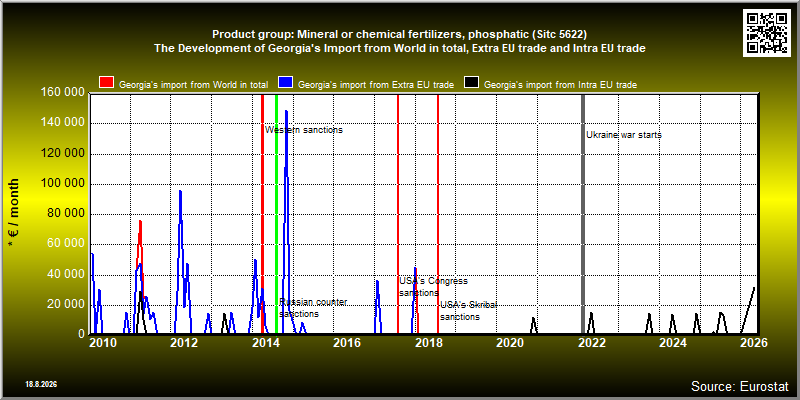Click the x-axis year 2018
Viewport: 800px width, 400px height.
click(x=429, y=343)
